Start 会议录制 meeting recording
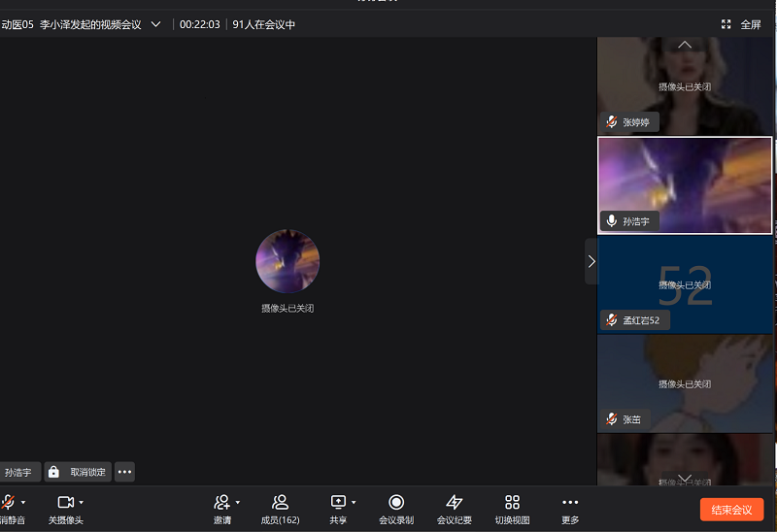Image resolution: width=777 pixels, height=532 pixels. click(396, 502)
